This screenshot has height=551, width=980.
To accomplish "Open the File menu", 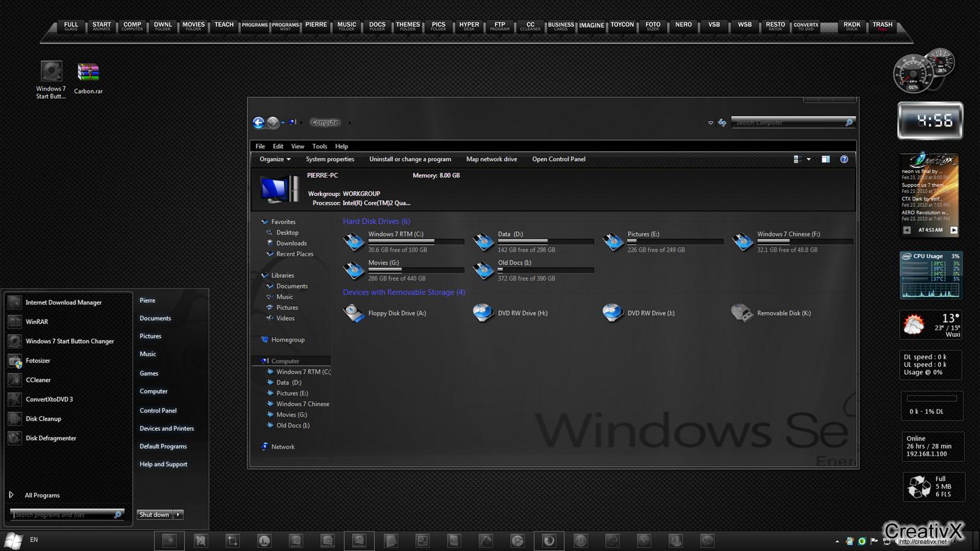I will coord(260,146).
